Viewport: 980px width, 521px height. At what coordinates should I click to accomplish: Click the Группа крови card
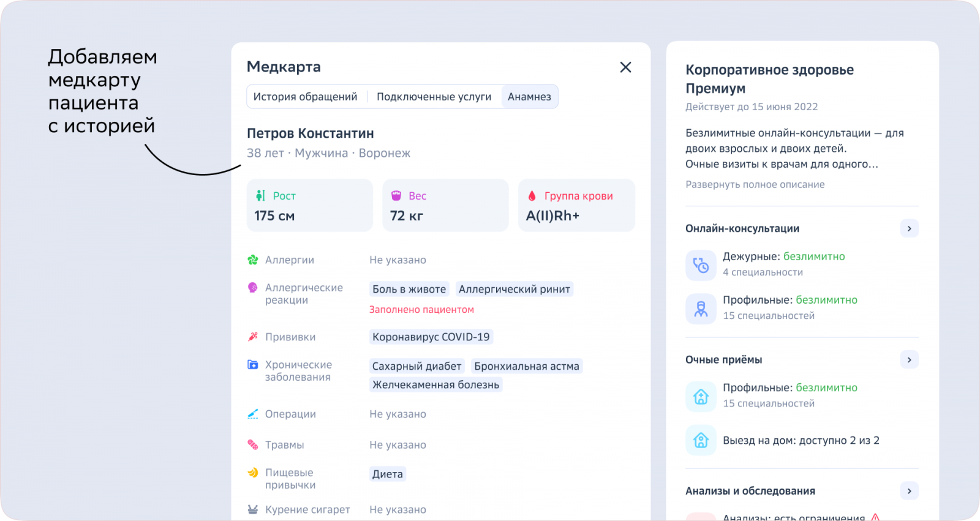(576, 205)
